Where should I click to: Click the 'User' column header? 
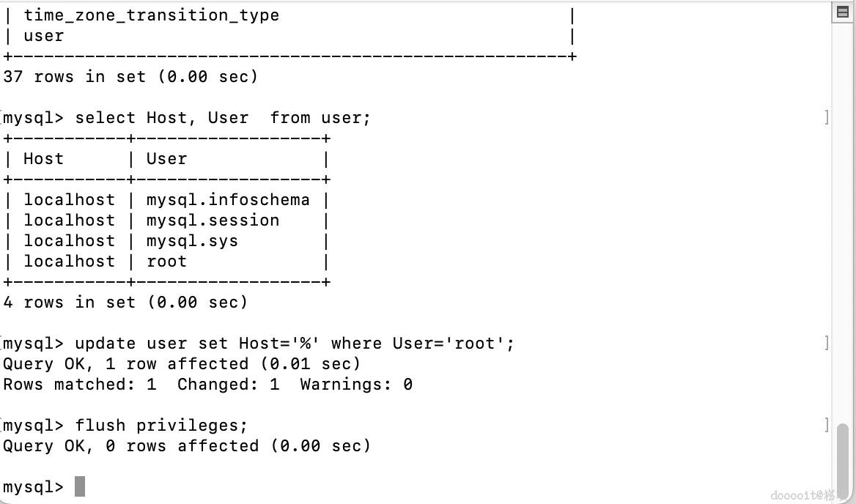pos(166,159)
